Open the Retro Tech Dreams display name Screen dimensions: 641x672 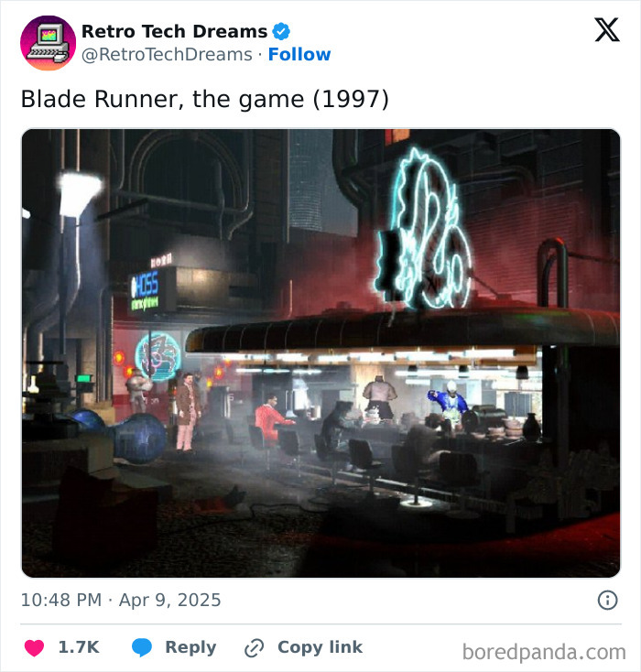click(x=174, y=31)
